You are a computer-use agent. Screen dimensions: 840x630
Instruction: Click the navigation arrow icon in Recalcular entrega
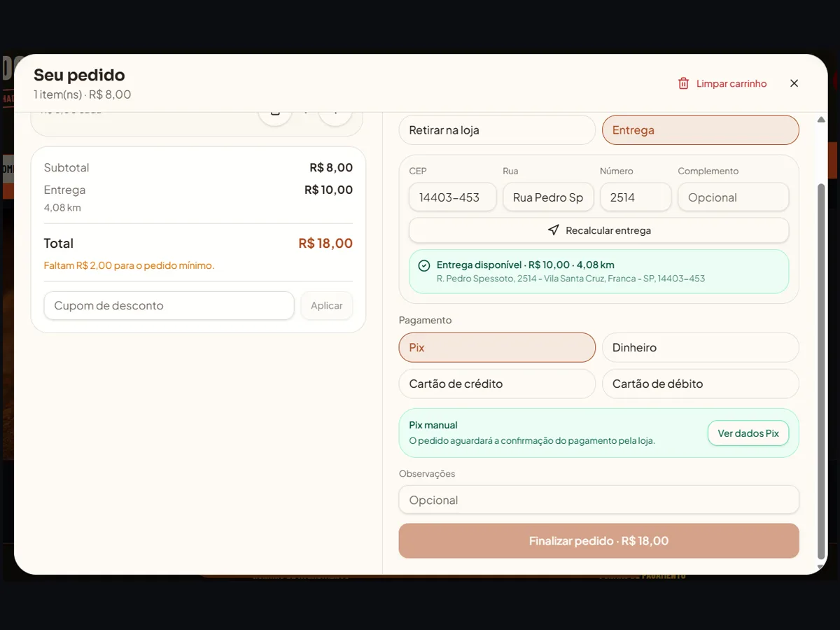[554, 230]
